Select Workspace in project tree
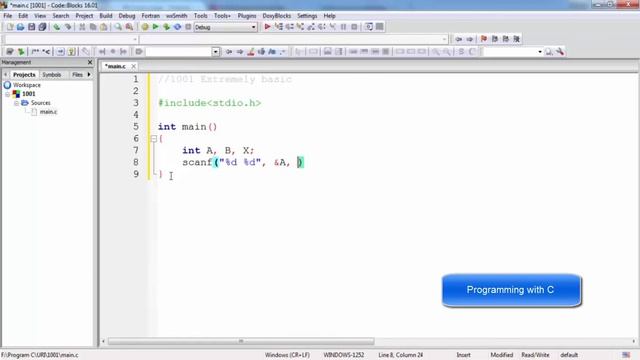This screenshot has width=640, height=360. (27, 85)
